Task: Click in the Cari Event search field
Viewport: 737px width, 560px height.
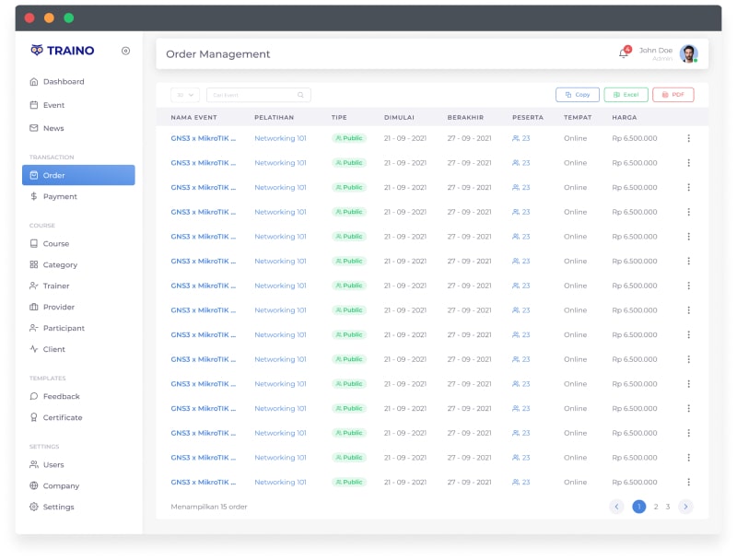Action: click(252, 95)
